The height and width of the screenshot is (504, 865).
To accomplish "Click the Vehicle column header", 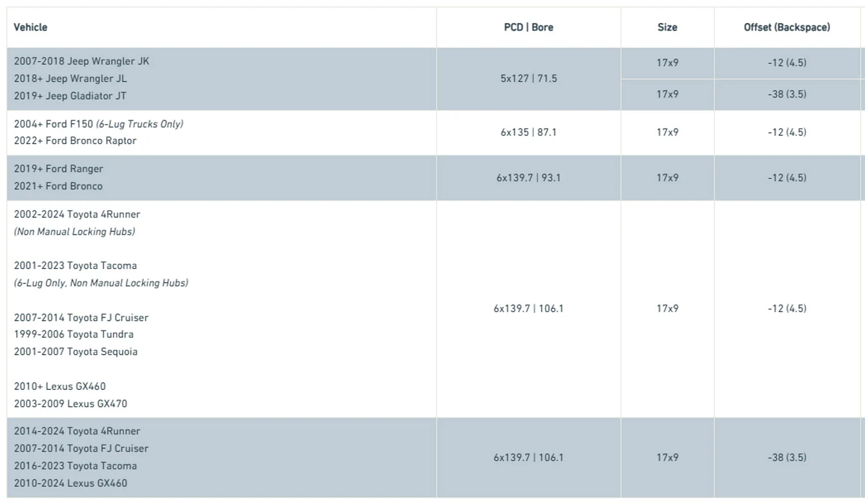I will 30,27.
